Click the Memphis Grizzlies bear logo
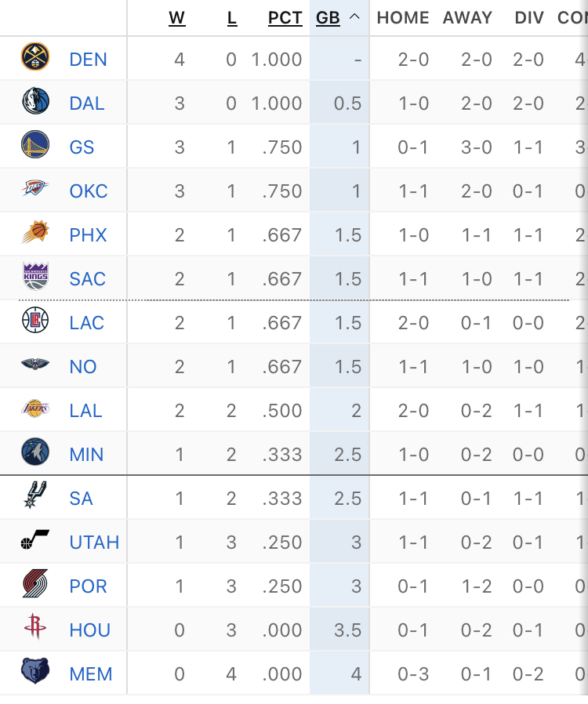The width and height of the screenshot is (588, 704). (x=35, y=670)
